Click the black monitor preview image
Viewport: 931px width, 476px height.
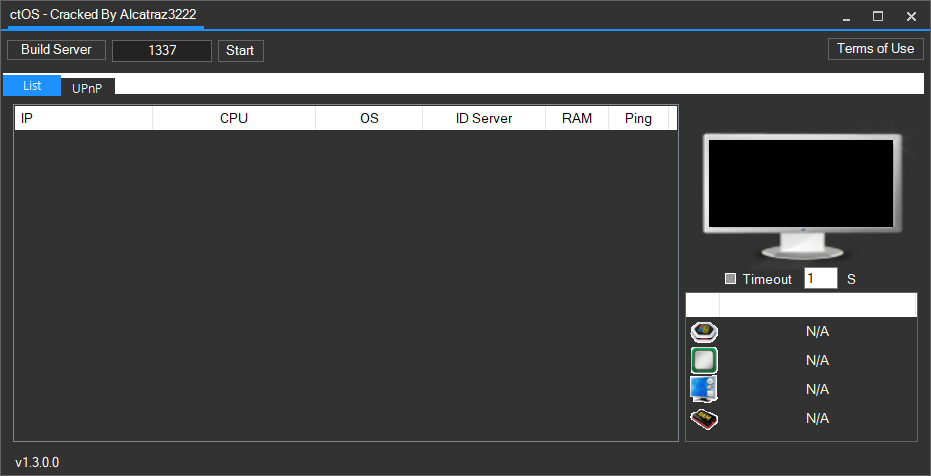(800, 187)
